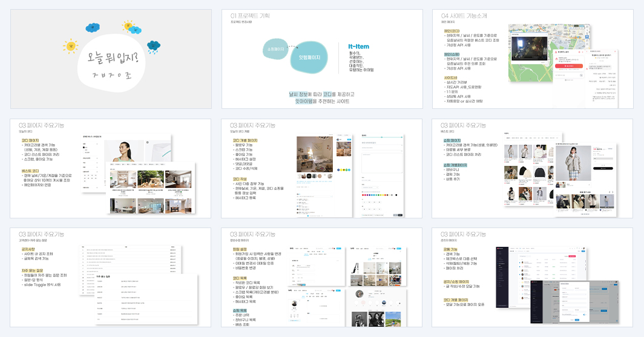Screen dimensions: 644x337
Task: Open the 오늘 뭐입지? title slide
Action: tap(111, 59)
